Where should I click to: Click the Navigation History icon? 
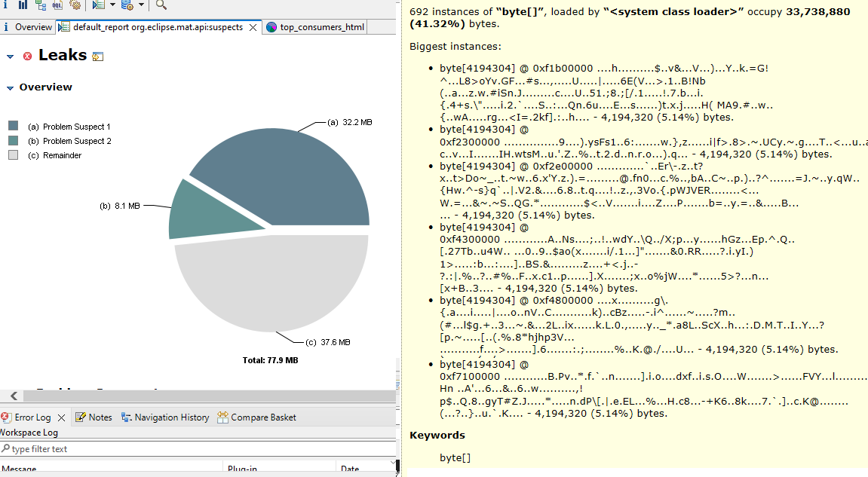(126, 417)
